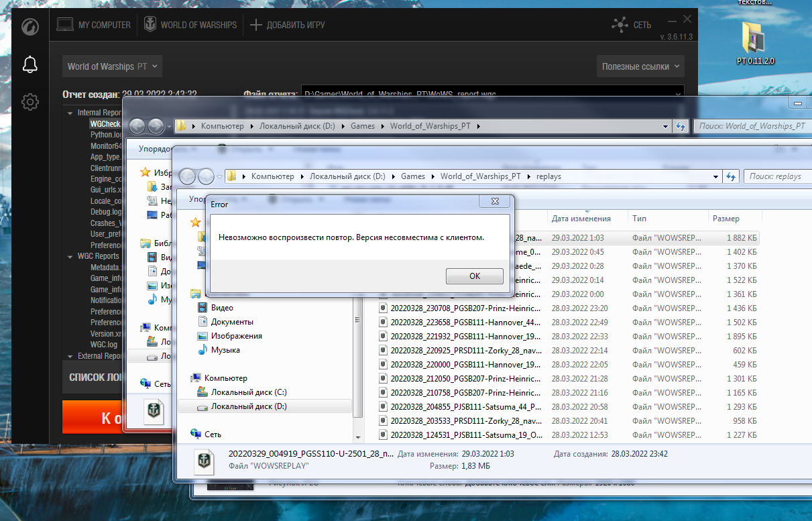Open settings gear in Game Center sidebar
The width and height of the screenshot is (812, 521).
click(x=30, y=102)
